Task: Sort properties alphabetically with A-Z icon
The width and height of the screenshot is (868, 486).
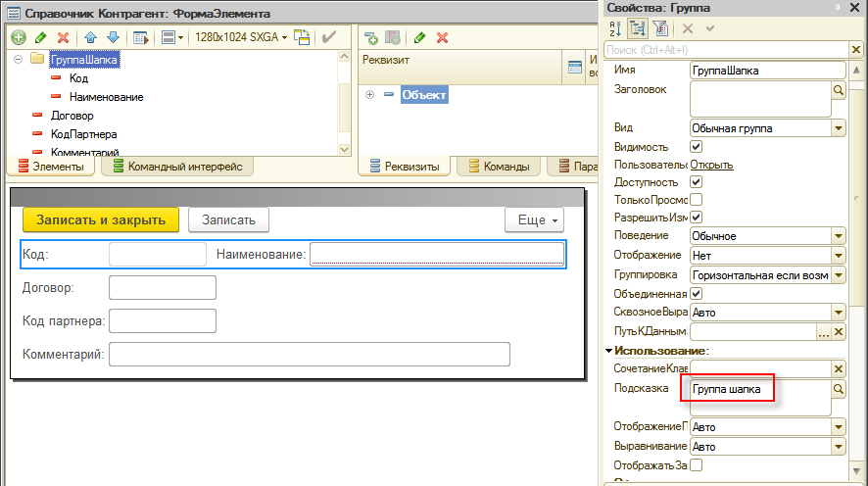Action: click(615, 29)
